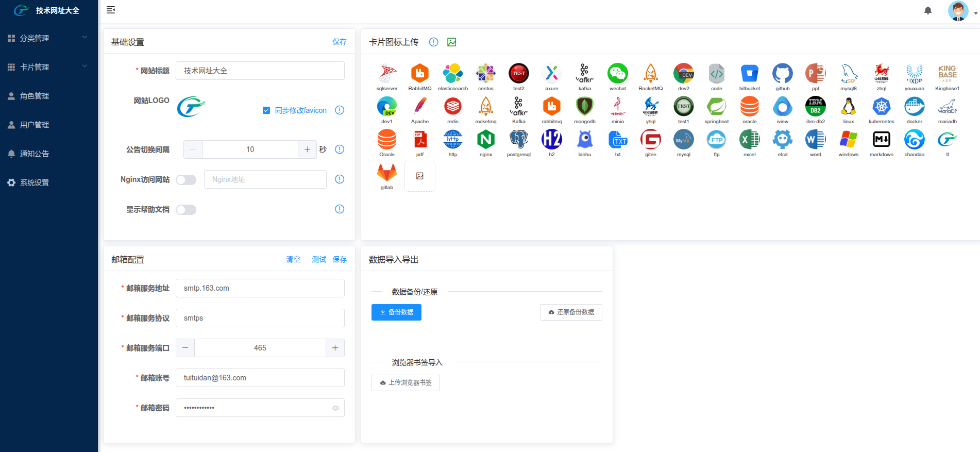
Task: Increase the 公告切换间隔 value with plus
Action: (x=307, y=149)
